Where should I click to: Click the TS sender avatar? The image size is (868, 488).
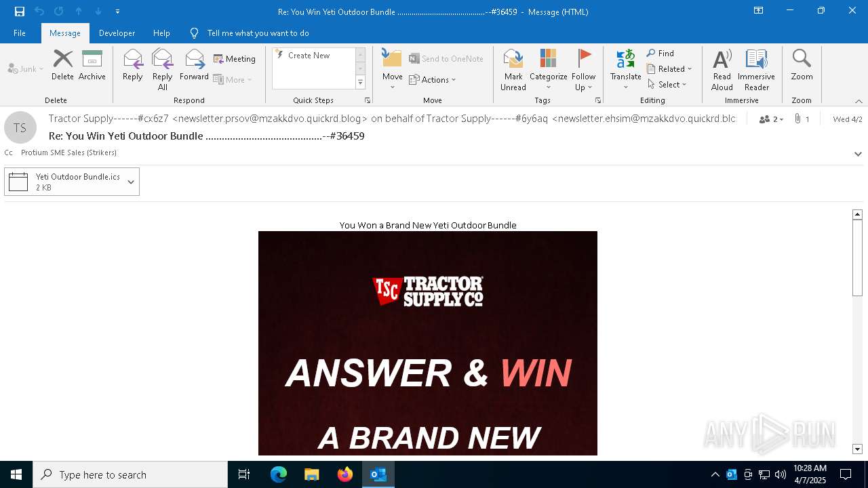[20, 127]
